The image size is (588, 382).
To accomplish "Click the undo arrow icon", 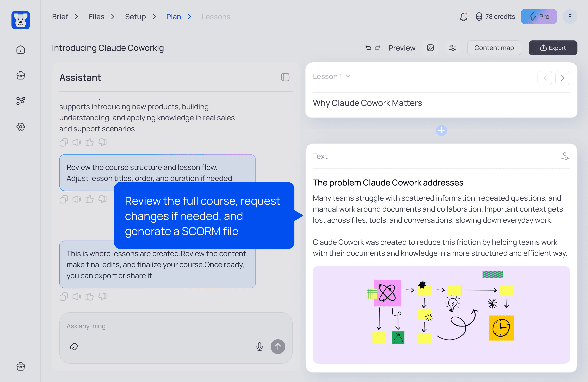I will 368,48.
